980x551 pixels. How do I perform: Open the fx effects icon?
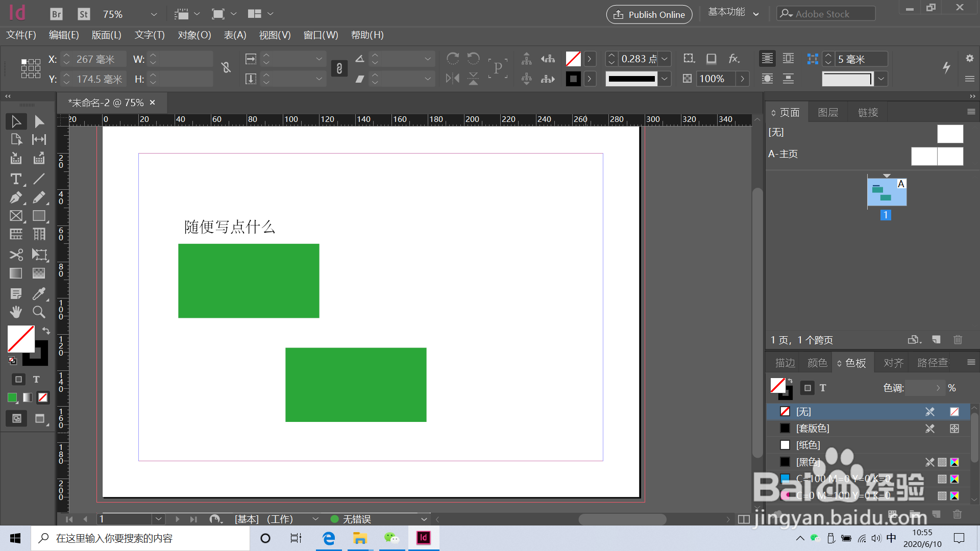pos(734,59)
